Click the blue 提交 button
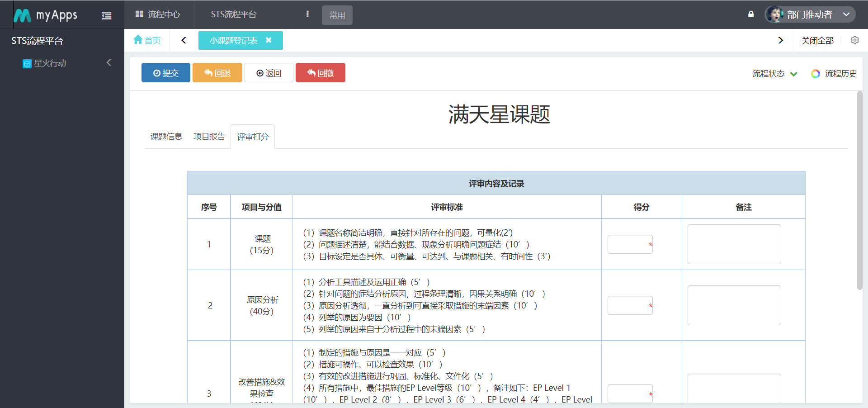This screenshot has height=408, width=868. point(165,73)
